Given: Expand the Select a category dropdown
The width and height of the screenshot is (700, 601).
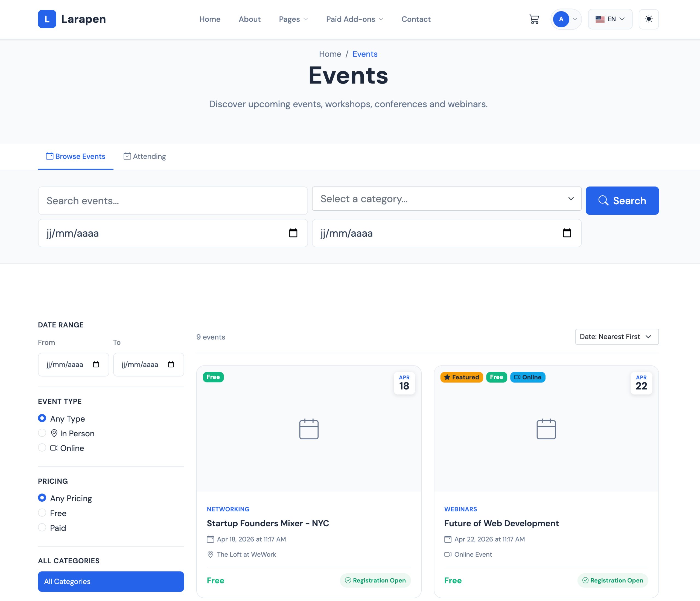Looking at the screenshot, I should coord(446,199).
